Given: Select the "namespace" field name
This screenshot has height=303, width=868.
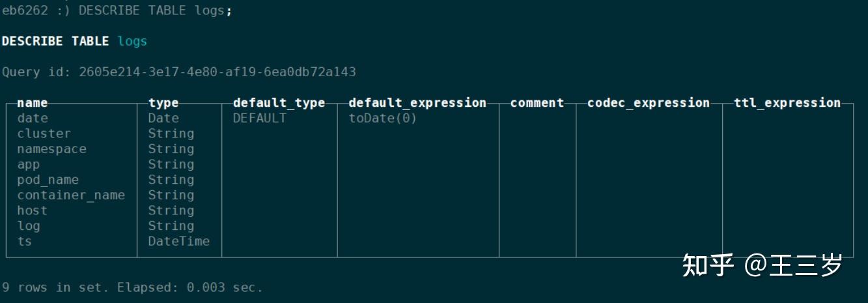Looking at the screenshot, I should tap(51, 149).
